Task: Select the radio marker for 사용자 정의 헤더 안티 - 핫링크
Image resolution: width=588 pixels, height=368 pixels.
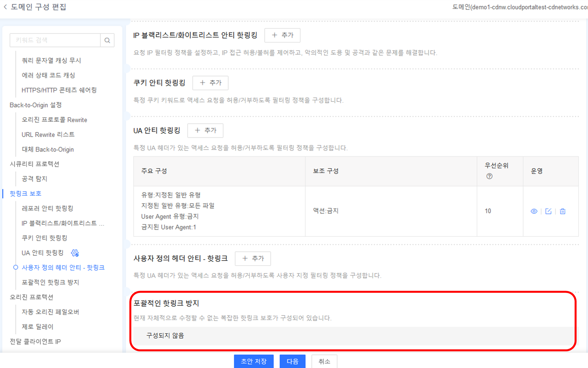Action: pyautogui.click(x=16, y=268)
